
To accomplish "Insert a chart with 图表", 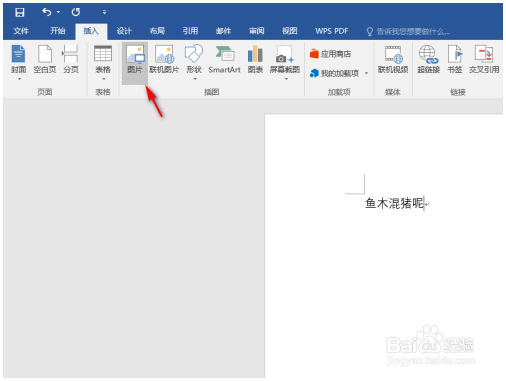I will (x=255, y=59).
